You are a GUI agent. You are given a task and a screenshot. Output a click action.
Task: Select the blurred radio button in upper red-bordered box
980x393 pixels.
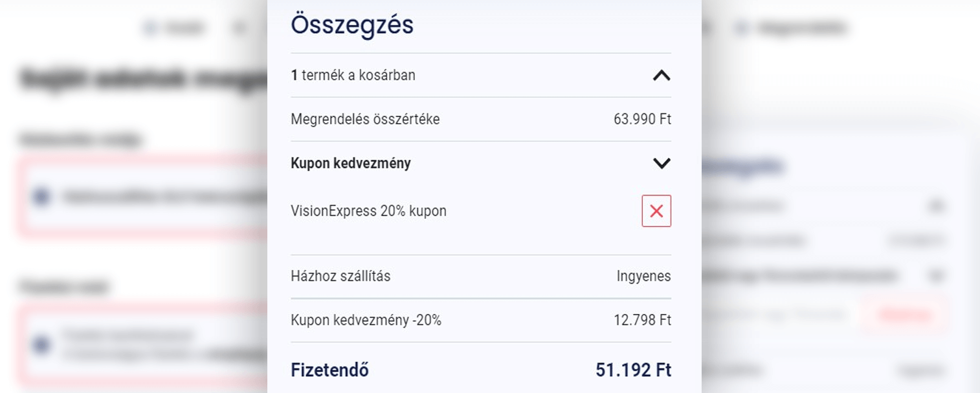tap(41, 197)
